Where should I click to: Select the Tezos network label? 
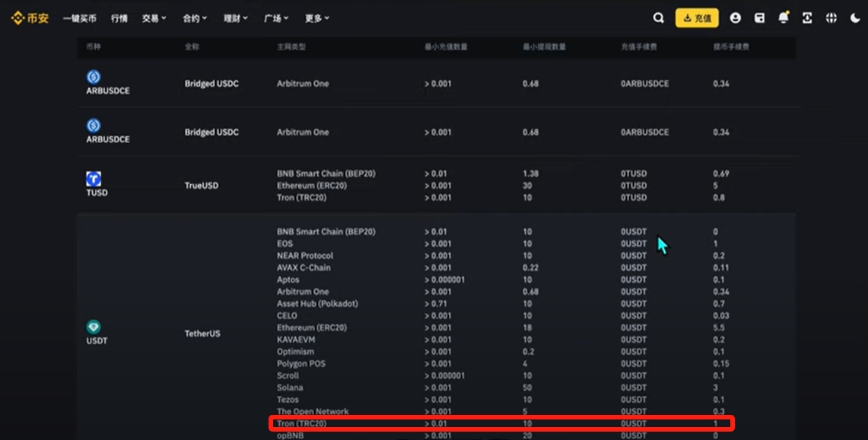[288, 400]
